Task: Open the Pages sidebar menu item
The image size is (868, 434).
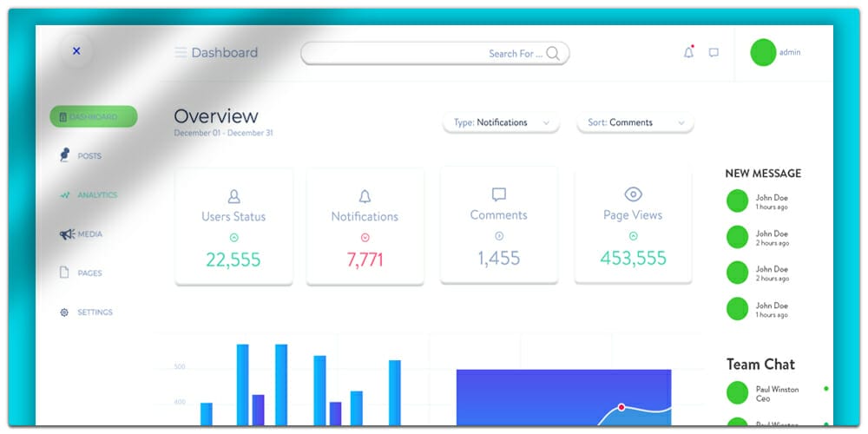Action: coord(81,273)
